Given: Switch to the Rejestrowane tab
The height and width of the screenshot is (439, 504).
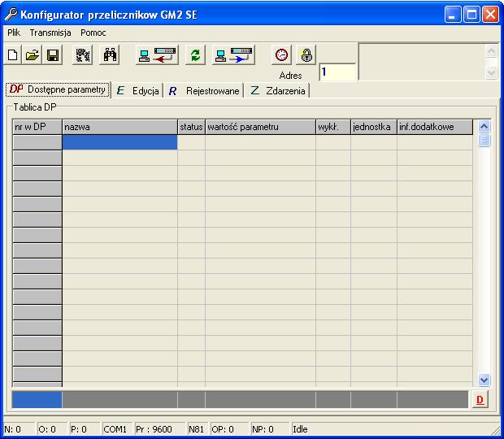Looking at the screenshot, I should (x=204, y=91).
